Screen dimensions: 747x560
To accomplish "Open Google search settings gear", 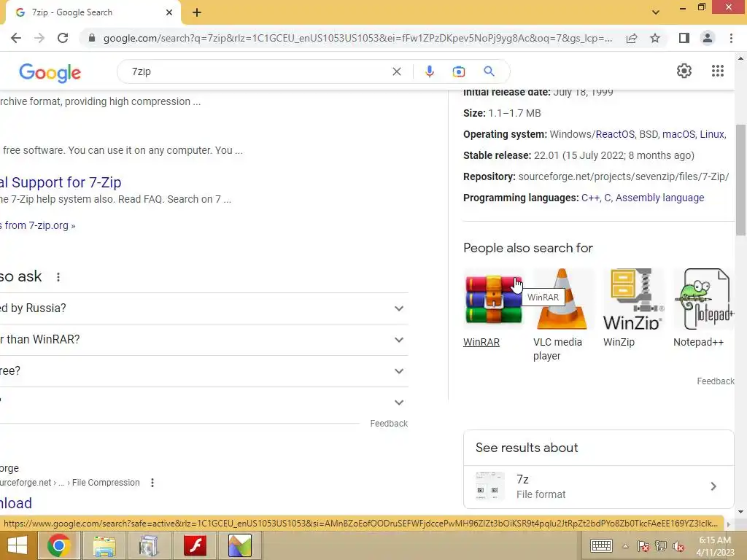I will coord(684,71).
